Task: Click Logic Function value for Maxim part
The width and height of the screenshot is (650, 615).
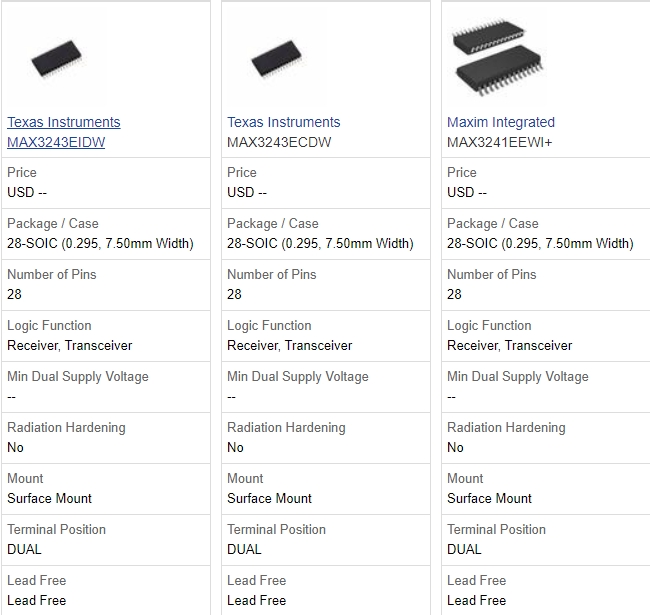Action: tap(509, 345)
